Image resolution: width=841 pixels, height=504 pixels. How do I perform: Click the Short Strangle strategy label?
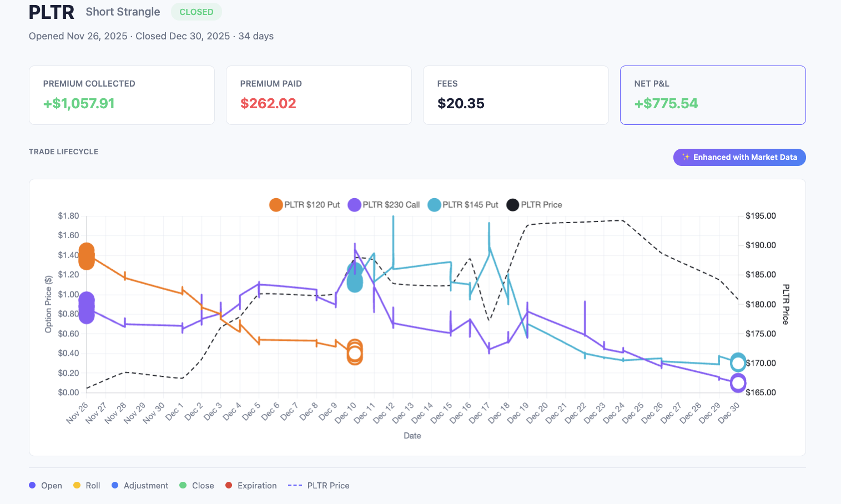pos(123,12)
